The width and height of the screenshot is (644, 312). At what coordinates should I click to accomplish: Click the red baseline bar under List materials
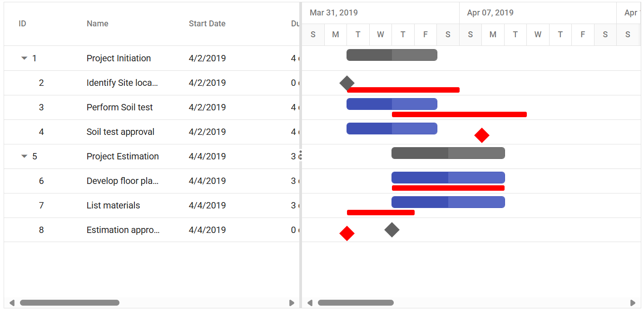[381, 213]
